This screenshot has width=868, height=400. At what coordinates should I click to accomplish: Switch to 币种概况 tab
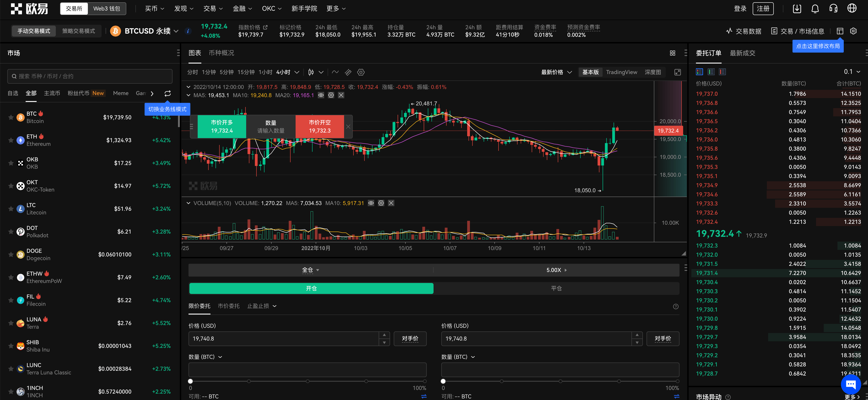click(x=221, y=53)
